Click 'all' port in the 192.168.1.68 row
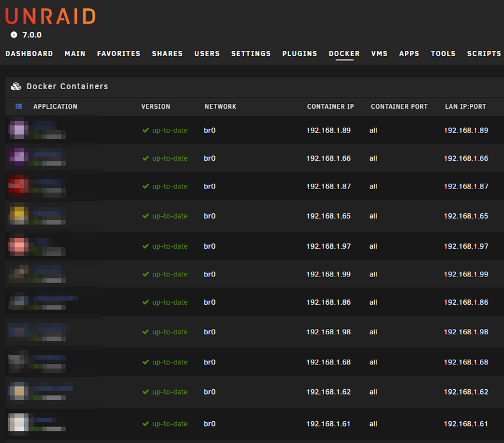This screenshot has height=443, width=504. pos(373,362)
